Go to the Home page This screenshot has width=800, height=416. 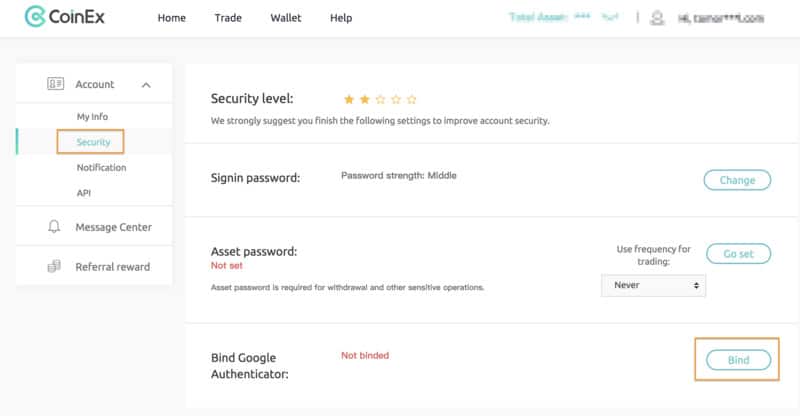[x=171, y=18]
